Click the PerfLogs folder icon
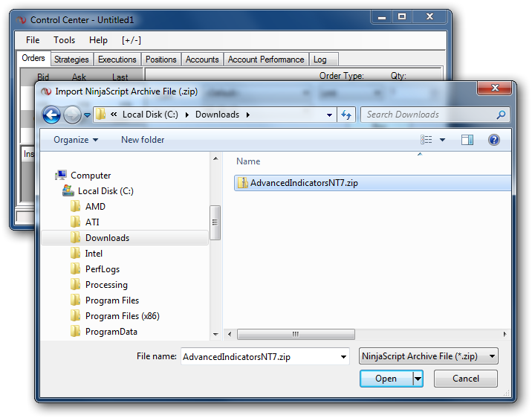Image resolution: width=532 pixels, height=418 pixels. click(75, 269)
